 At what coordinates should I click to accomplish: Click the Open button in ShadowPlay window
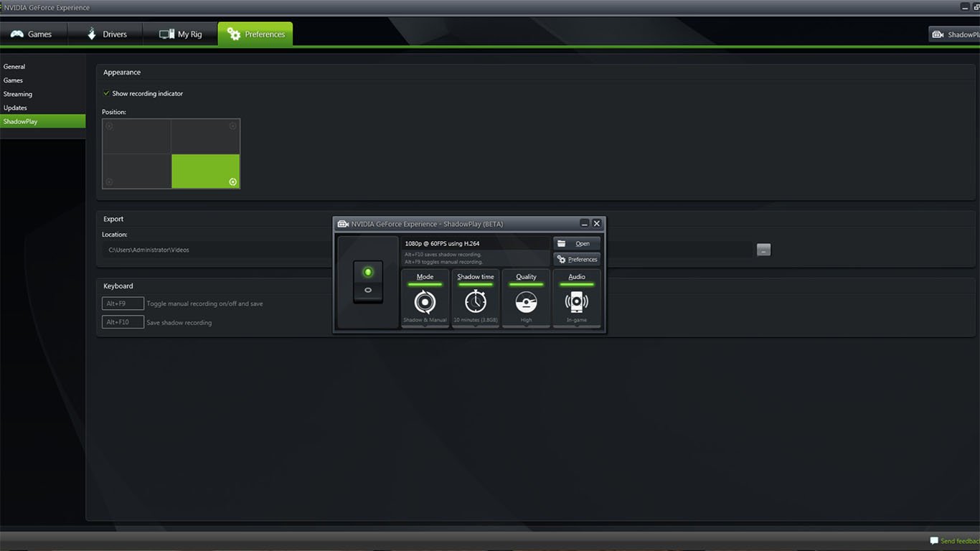point(577,243)
